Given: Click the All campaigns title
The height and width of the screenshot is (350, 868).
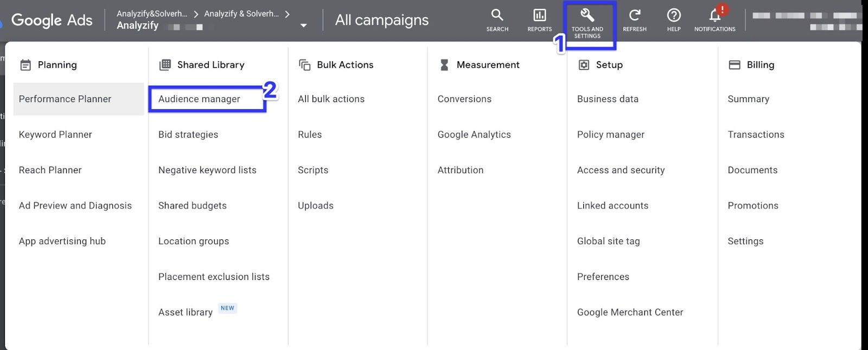Looking at the screenshot, I should click(x=382, y=20).
